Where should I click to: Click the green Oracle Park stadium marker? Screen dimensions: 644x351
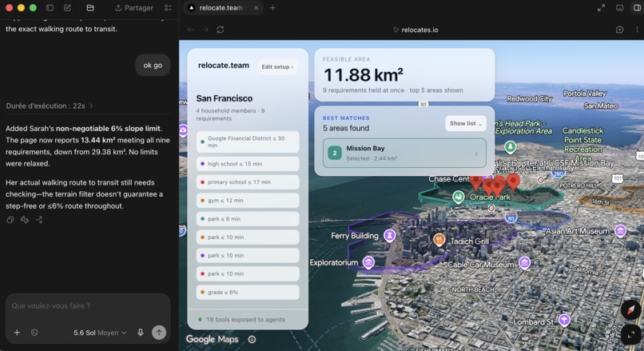(459, 197)
